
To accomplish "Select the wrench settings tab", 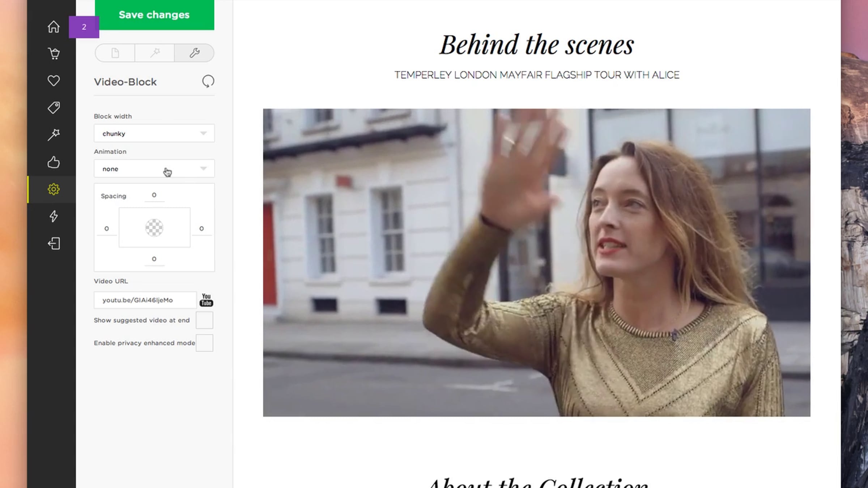I will point(194,53).
